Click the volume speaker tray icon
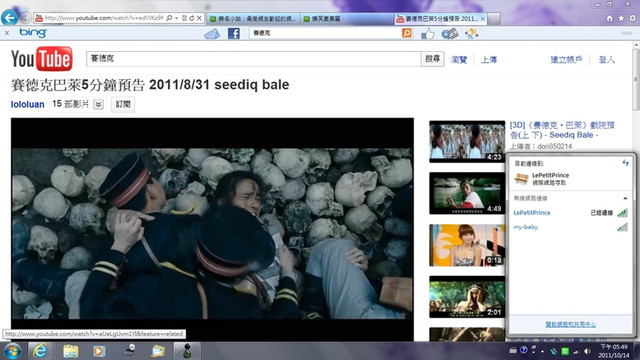Image resolution: width=640 pixels, height=360 pixels. click(587, 351)
